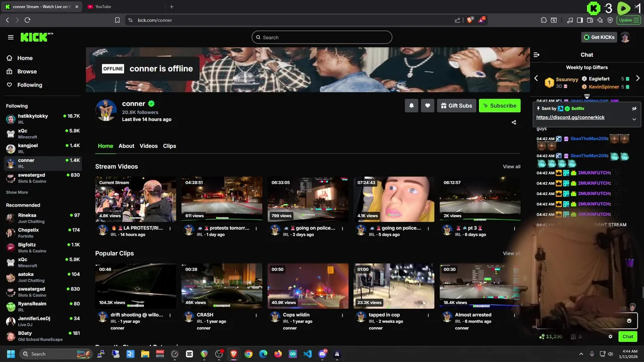Viewport: 644px width, 362px height.
Task: Click the Gift Subs button
Action: [456, 106]
